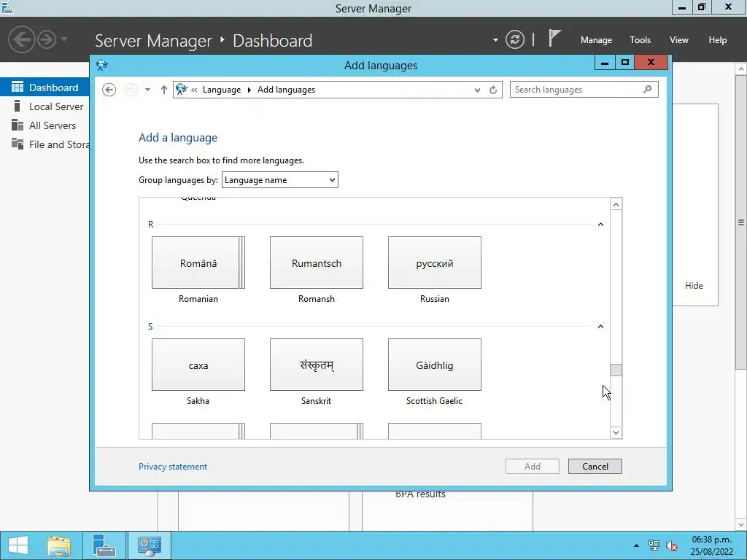The height and width of the screenshot is (560, 747).
Task: Click the Control Panel taskbar icon
Action: 150,545
